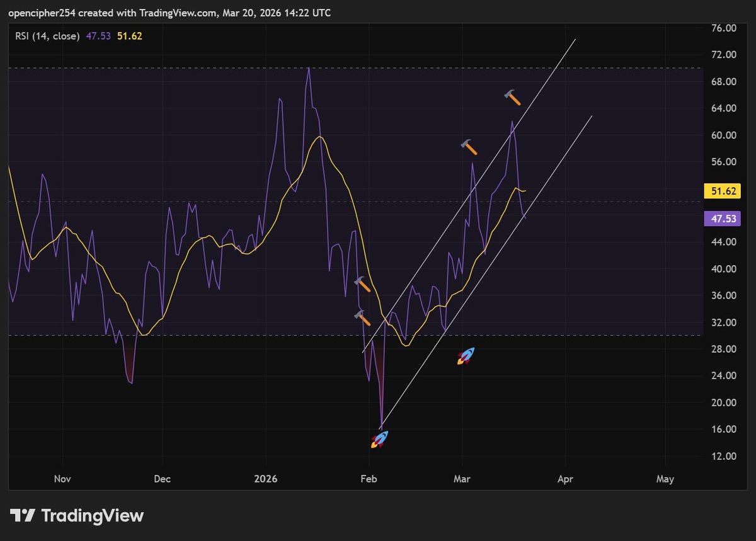Click the 76.00 label on the scale
This screenshot has width=756, height=541.
point(723,28)
